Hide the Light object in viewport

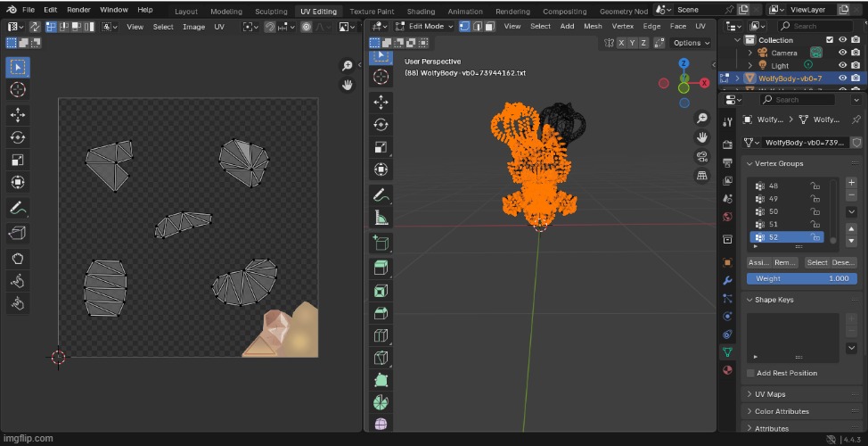point(842,65)
